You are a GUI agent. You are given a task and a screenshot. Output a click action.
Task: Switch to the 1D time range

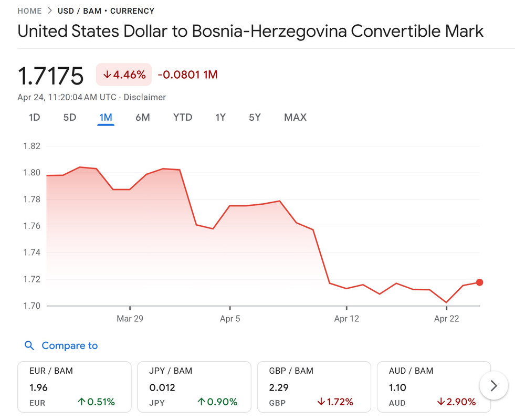tap(35, 117)
